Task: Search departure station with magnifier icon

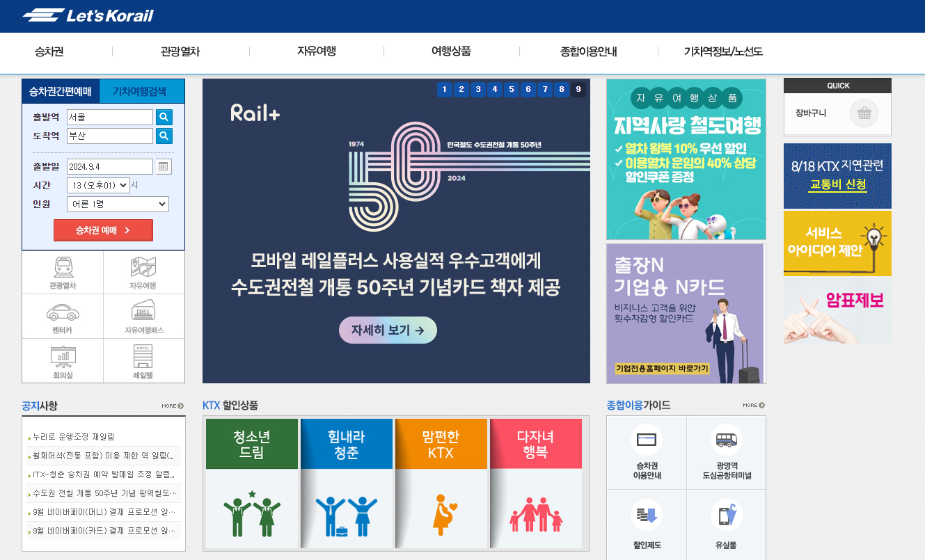Action: coord(164,117)
